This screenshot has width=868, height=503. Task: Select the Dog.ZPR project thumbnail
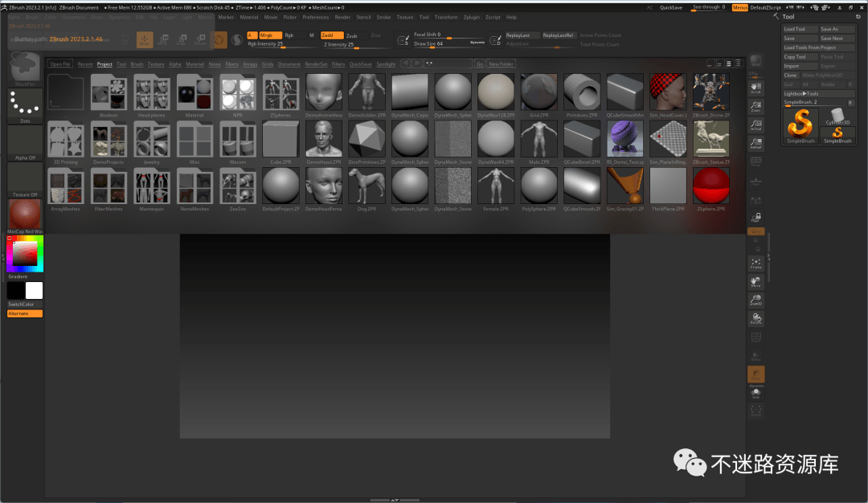[x=366, y=190]
